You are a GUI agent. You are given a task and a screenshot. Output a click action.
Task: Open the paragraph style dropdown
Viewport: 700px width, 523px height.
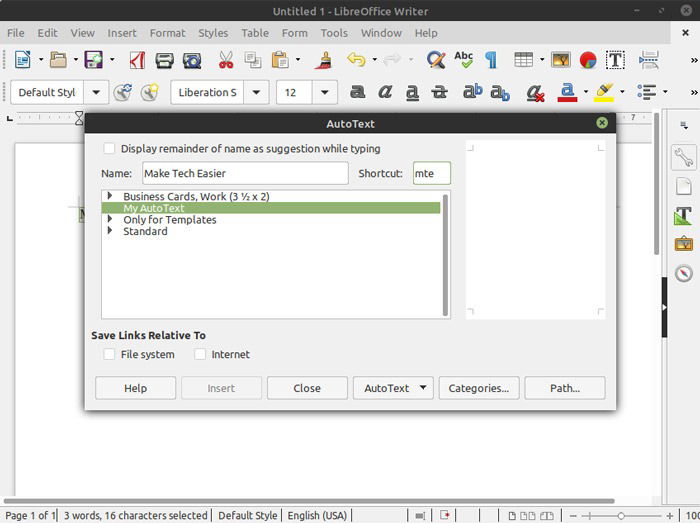click(96, 92)
